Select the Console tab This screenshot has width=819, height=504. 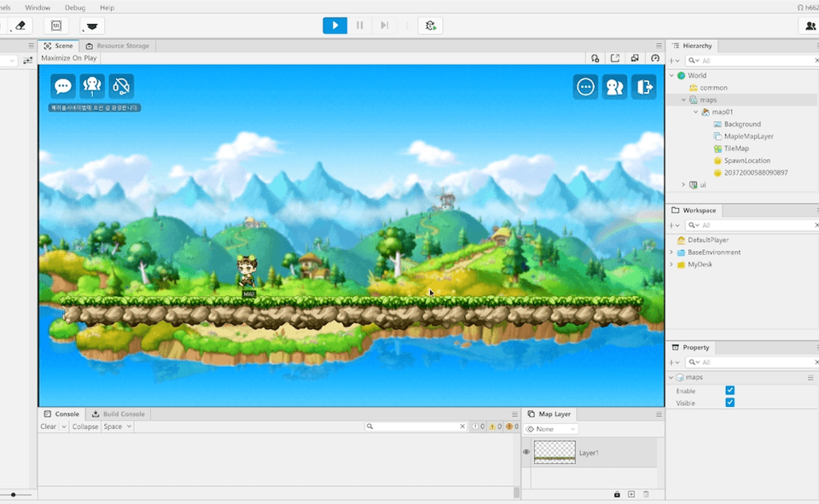coord(61,414)
